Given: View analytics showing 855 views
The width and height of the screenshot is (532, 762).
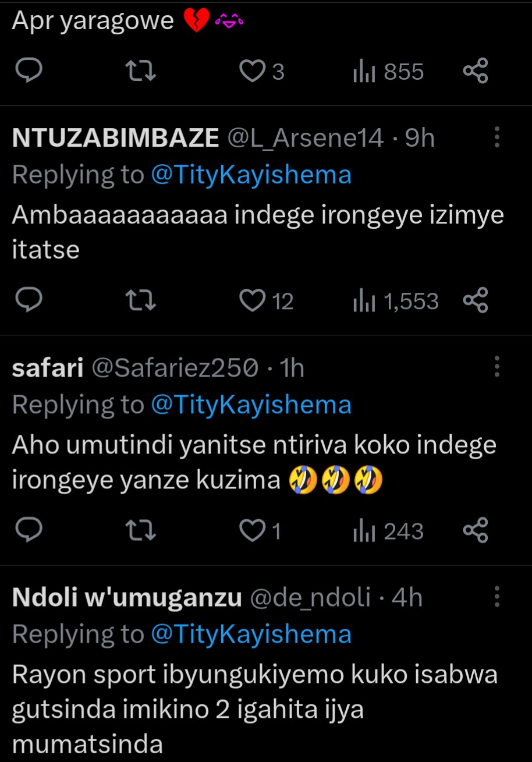Looking at the screenshot, I should click(388, 72).
